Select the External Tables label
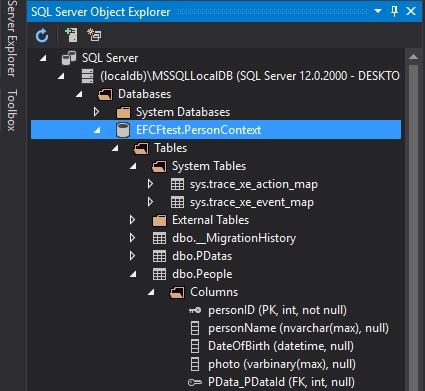Image resolution: width=425 pixels, height=391 pixels. coord(211,220)
